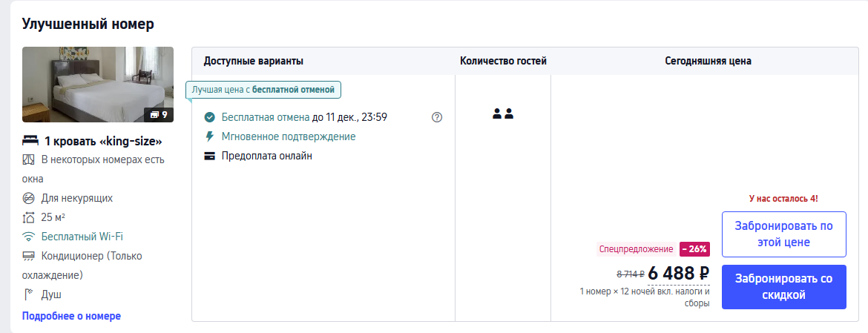Click the 6 488 ₽ price

pyautogui.click(x=678, y=274)
